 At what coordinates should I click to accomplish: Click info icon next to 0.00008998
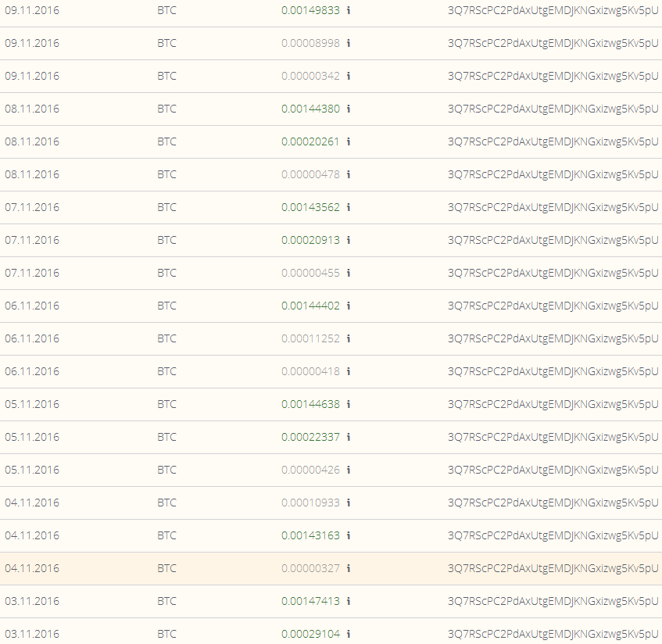pyautogui.click(x=349, y=43)
